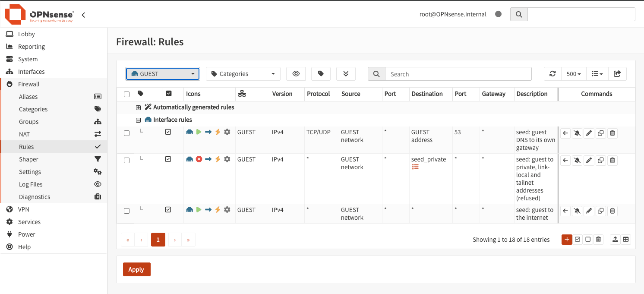644x294 pixels.
Task: Delete selected rules via bottom trash icon
Action: tap(598, 240)
